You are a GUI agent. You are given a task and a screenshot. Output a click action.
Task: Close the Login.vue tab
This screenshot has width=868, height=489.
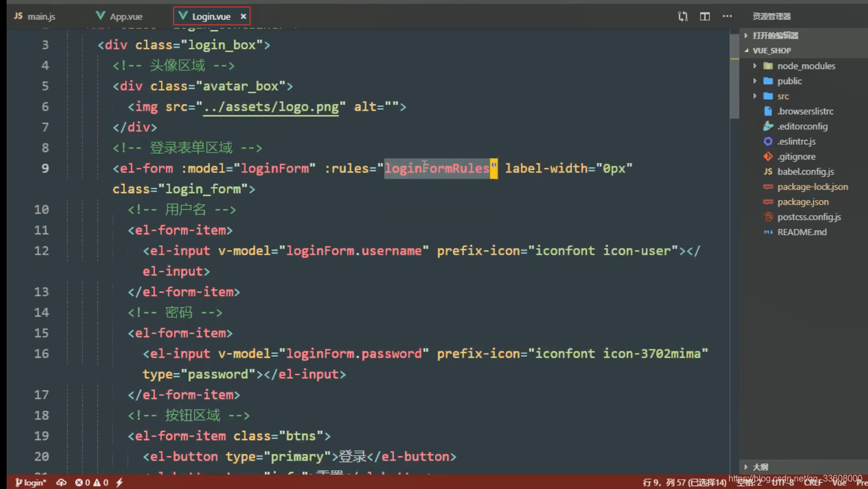(243, 16)
